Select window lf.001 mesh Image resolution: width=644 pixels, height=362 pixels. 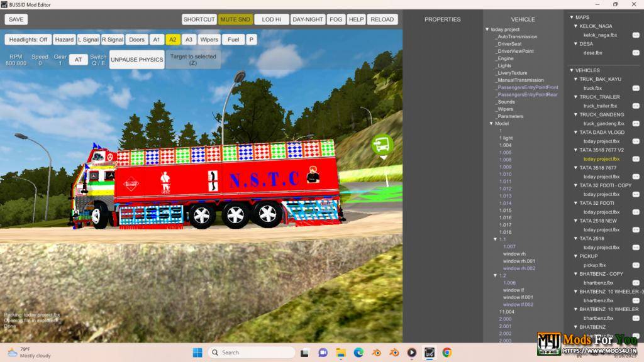[x=518, y=297]
